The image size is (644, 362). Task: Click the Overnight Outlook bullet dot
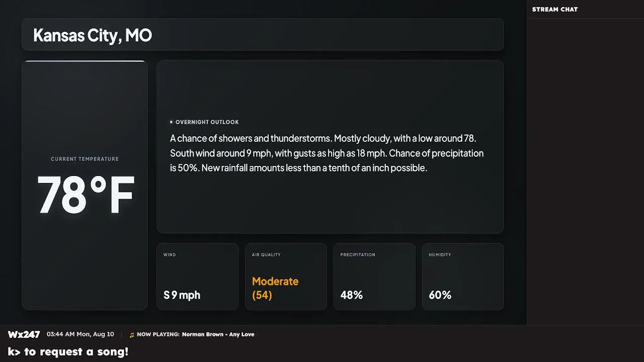(171, 122)
